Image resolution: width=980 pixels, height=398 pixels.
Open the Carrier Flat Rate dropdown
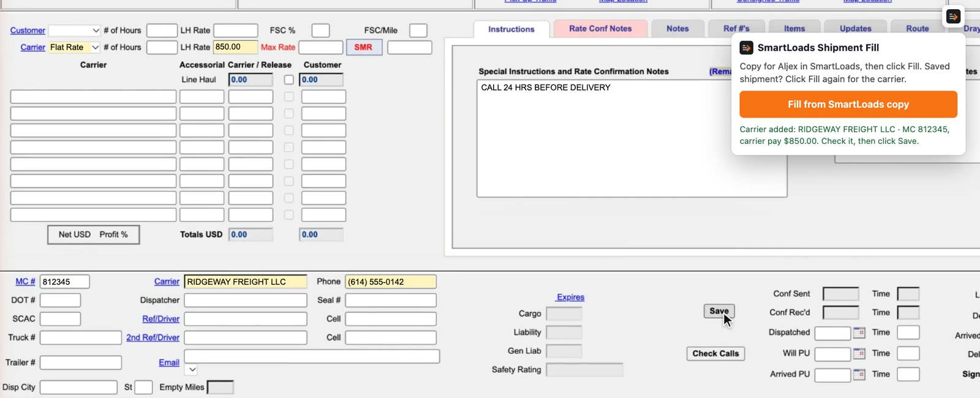[75, 47]
